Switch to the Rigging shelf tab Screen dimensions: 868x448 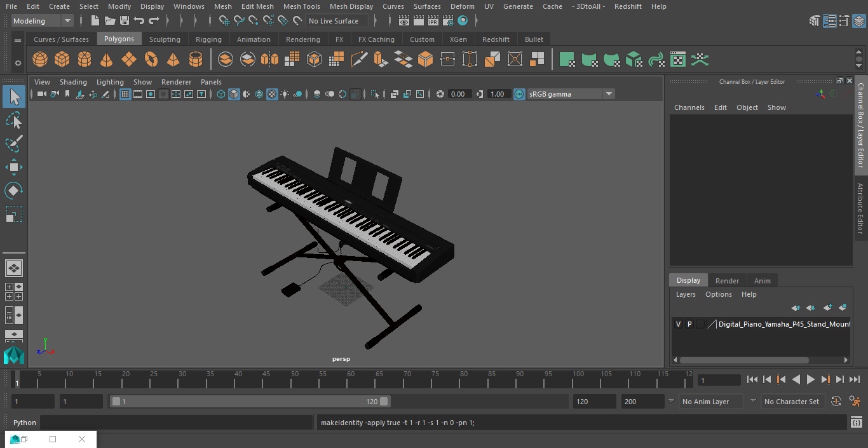(x=208, y=39)
